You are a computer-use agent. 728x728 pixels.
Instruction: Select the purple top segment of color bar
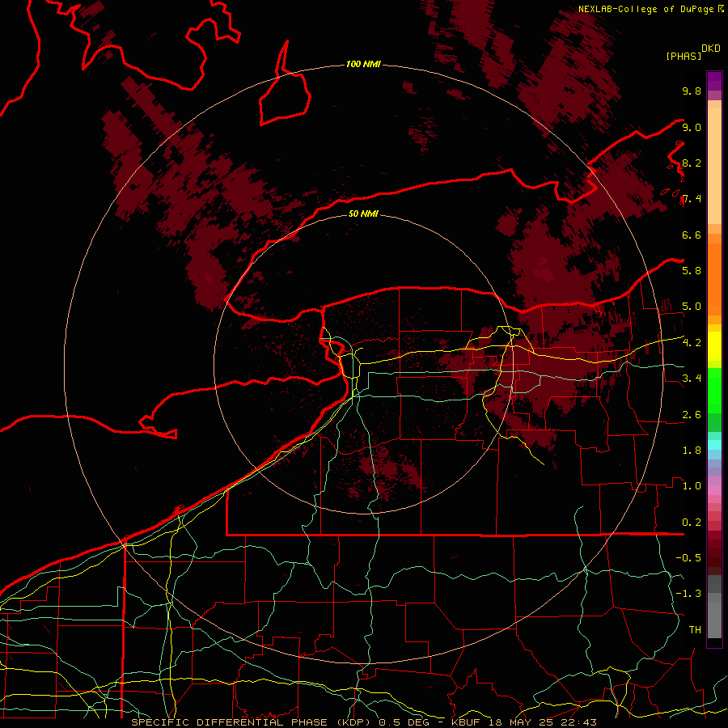click(714, 81)
